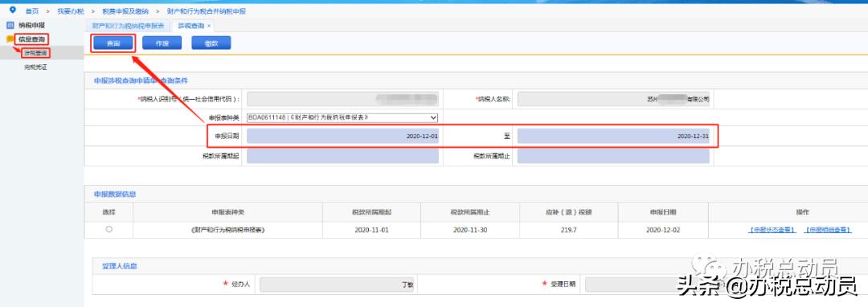Screen dimensions: 868x307
Task: Click the 申报表种类 column header in results
Action: point(227,212)
